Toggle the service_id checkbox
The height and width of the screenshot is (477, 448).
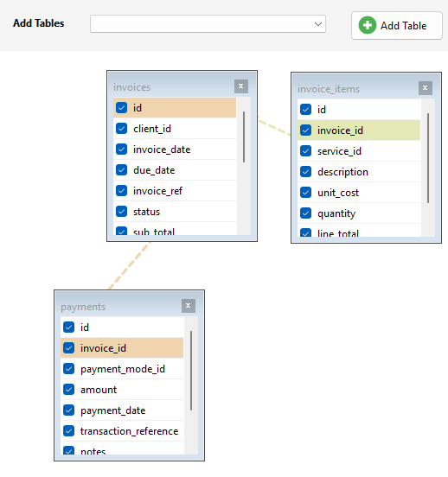tap(305, 151)
